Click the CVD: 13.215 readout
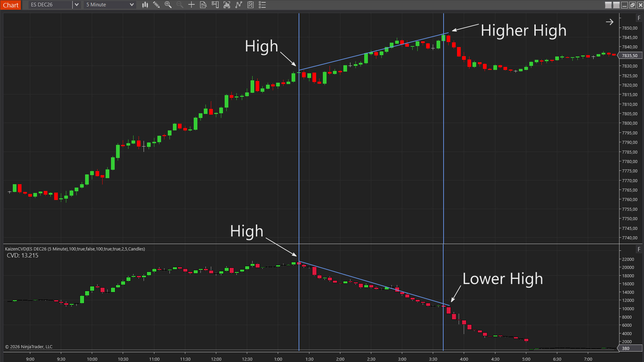 point(23,255)
